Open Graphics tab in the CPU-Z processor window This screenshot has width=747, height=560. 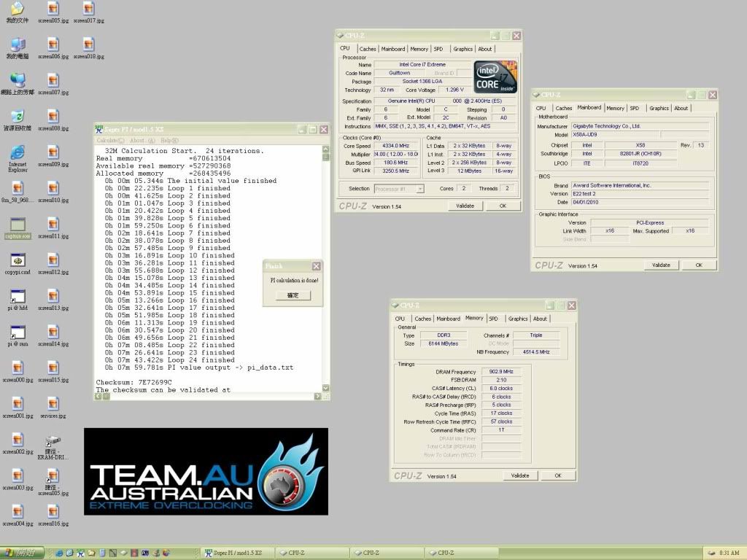tap(462, 49)
